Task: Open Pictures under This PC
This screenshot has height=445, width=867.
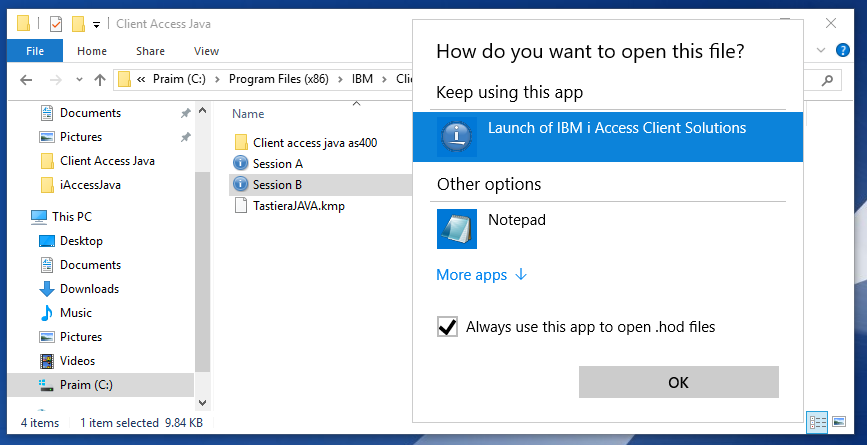Action: click(81, 337)
